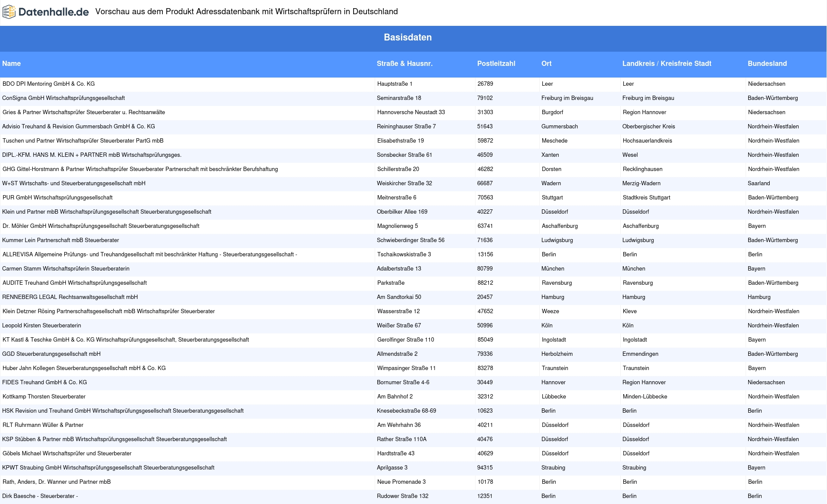Click Ort cell Herbolzheim
Image resolution: width=827 pixels, height=504 pixels.
point(557,354)
